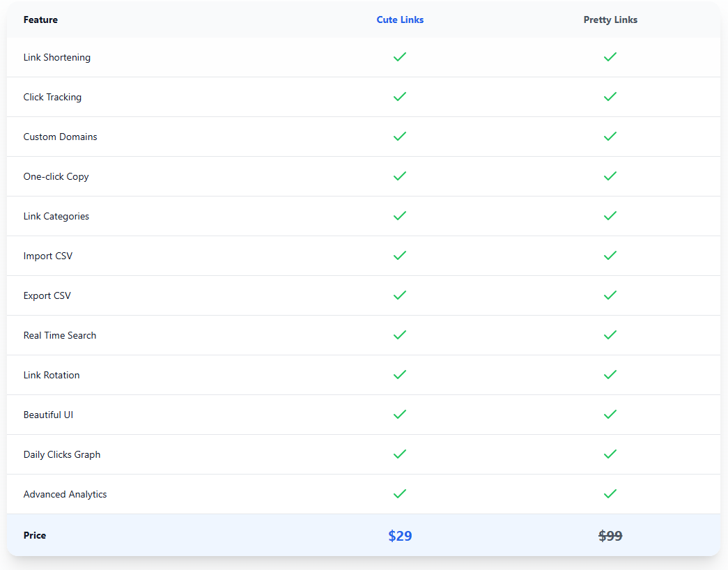Click Pretty Links checkmark for Export CSV
728x570 pixels.
(x=610, y=295)
